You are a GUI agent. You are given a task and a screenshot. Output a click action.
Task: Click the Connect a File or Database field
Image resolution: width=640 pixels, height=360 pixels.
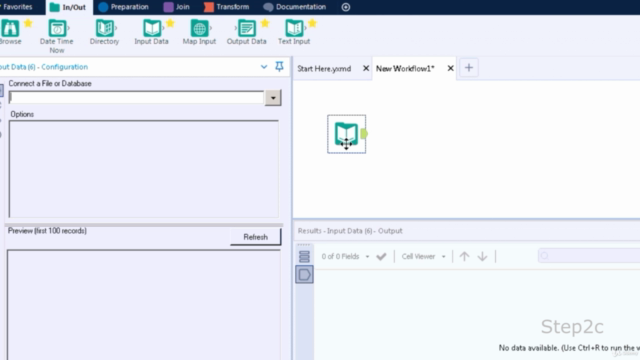point(136,98)
